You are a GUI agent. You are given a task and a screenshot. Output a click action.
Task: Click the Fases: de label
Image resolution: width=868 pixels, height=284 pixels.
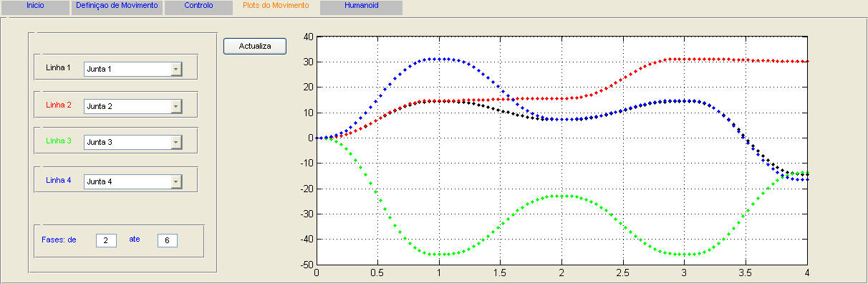(x=59, y=240)
